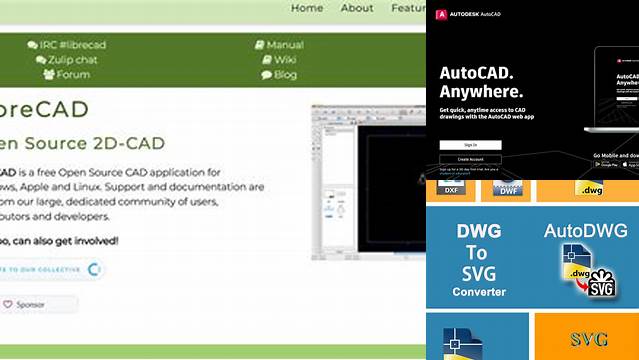Click the orange SVG tile
Screen dimensions: 639x360
(x=587, y=336)
